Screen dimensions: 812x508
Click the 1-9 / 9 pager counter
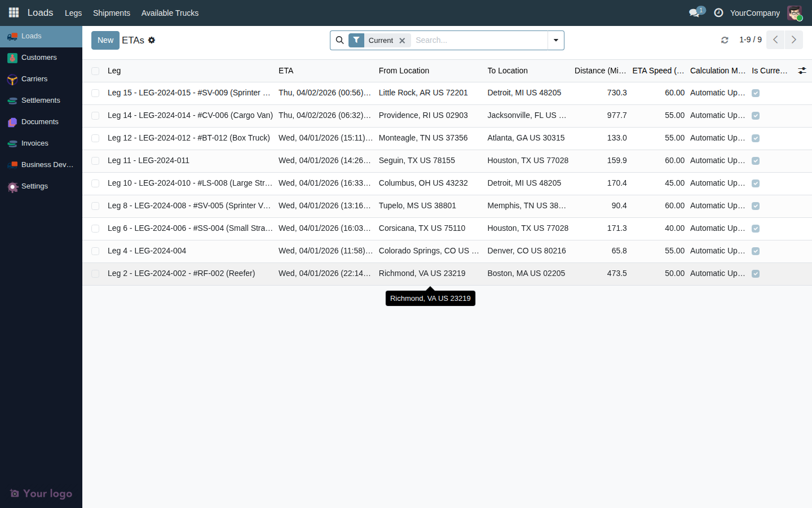[x=751, y=40]
